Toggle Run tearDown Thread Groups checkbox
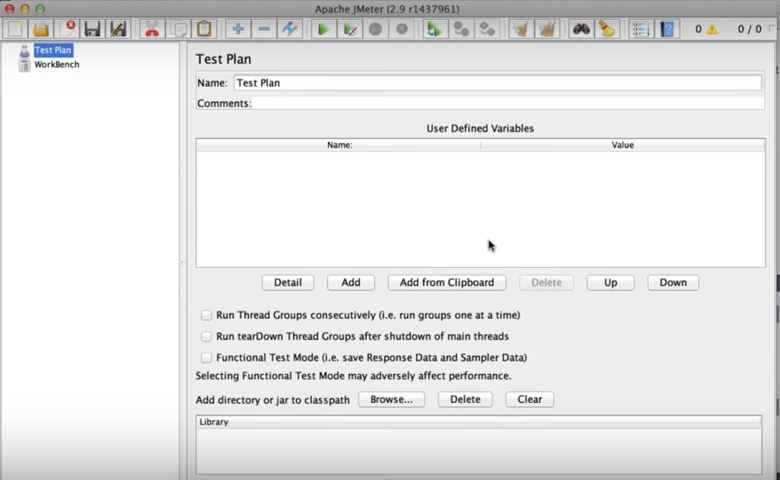Image resolution: width=780 pixels, height=480 pixels. 206,336
